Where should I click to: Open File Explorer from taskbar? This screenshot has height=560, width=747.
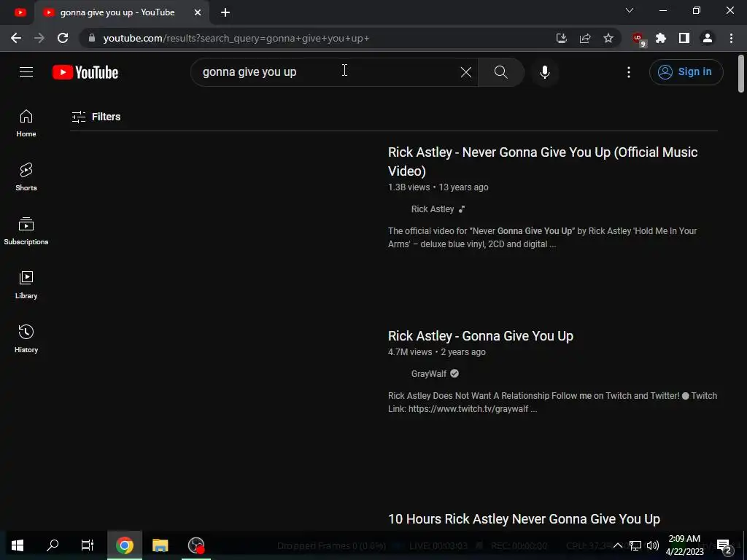coord(160,545)
